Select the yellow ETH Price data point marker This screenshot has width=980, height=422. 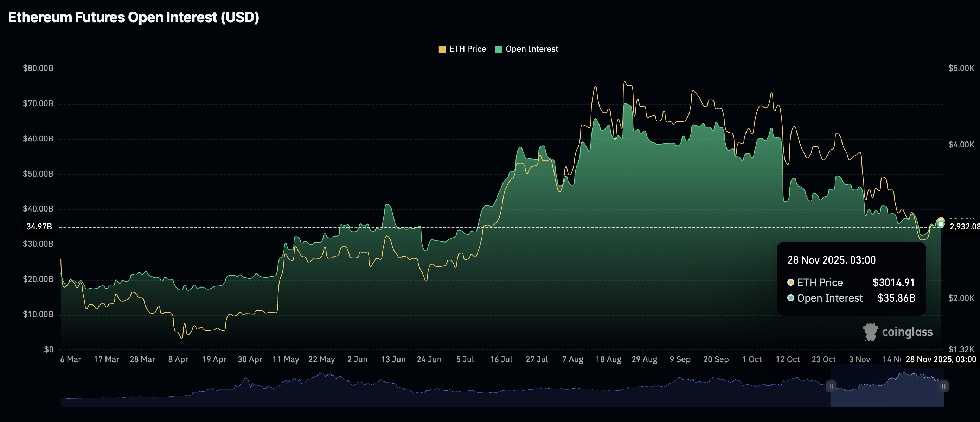click(x=941, y=220)
